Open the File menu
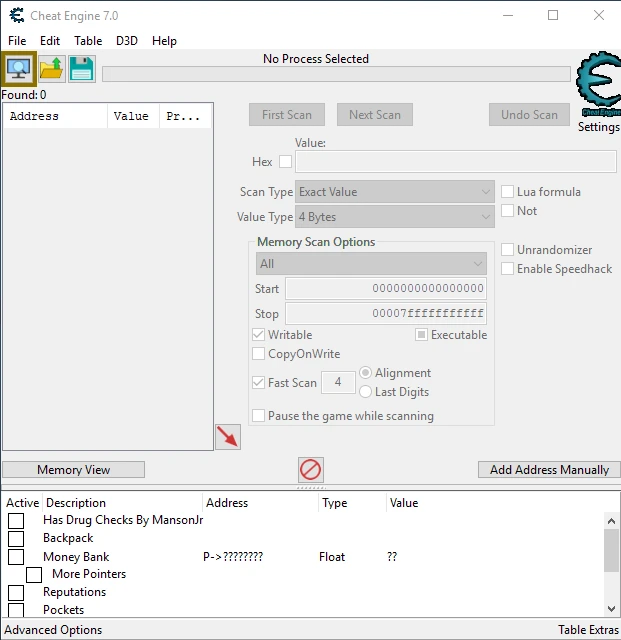The height and width of the screenshot is (640, 621). [x=17, y=41]
